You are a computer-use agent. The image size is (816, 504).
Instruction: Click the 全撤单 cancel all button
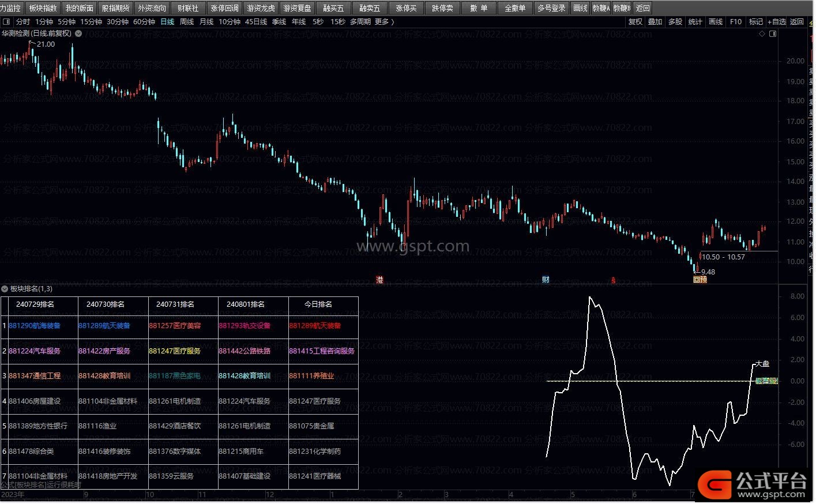coord(515,8)
